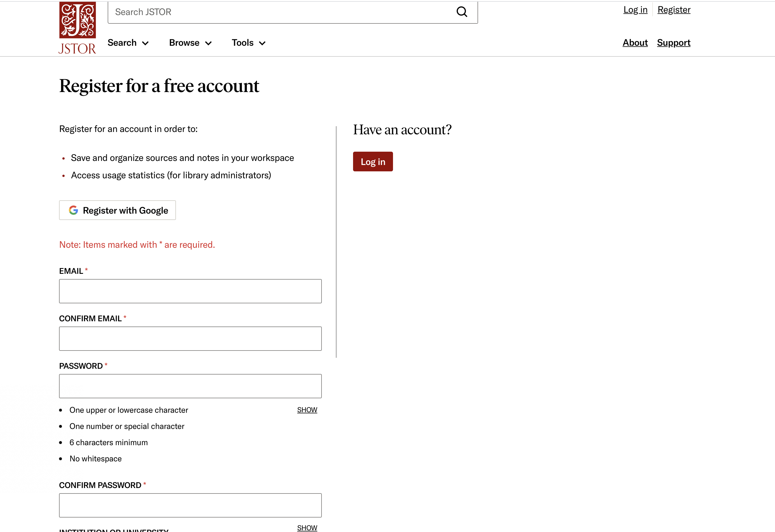Click the red Log in button
This screenshot has height=532, width=775.
[x=373, y=162]
